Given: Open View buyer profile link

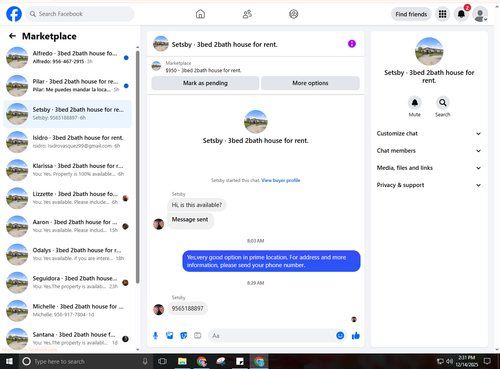Looking at the screenshot, I should [x=281, y=180].
